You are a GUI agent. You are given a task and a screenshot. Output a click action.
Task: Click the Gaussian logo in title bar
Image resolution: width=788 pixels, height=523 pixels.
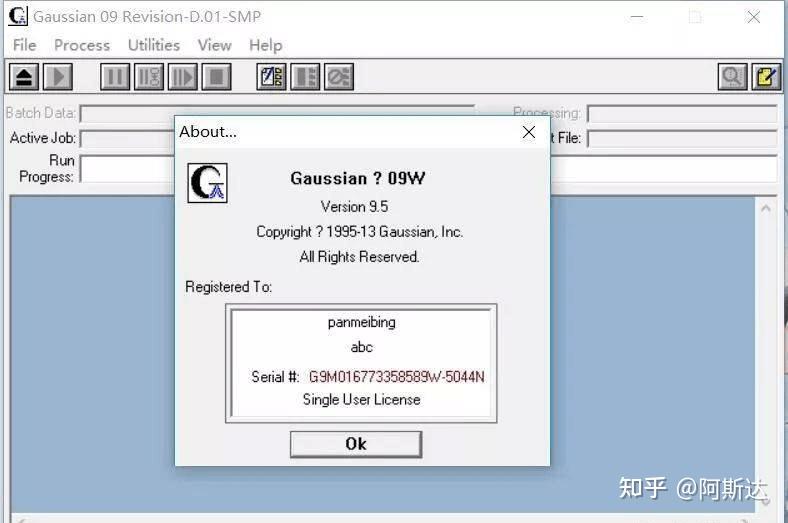(x=18, y=16)
